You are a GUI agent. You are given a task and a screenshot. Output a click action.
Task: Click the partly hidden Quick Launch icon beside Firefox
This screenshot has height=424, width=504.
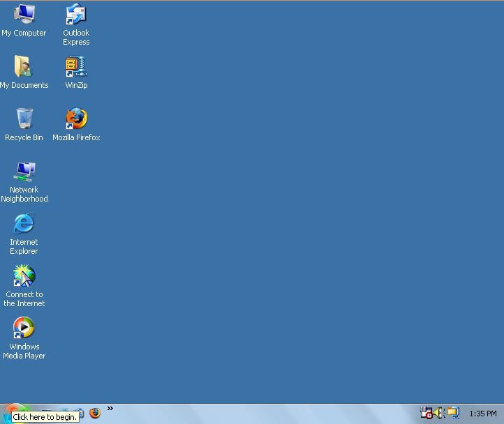[81, 412]
